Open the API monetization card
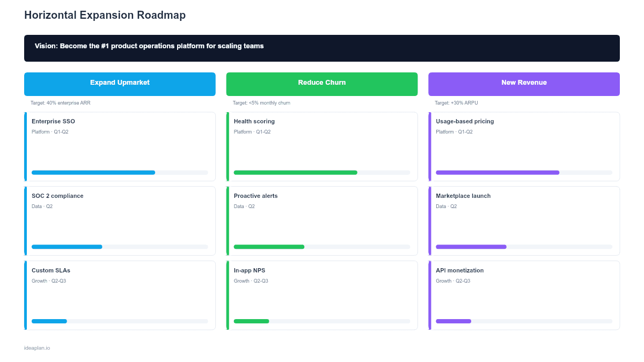Image resolution: width=644 pixels, height=362 pixels. (x=524, y=295)
